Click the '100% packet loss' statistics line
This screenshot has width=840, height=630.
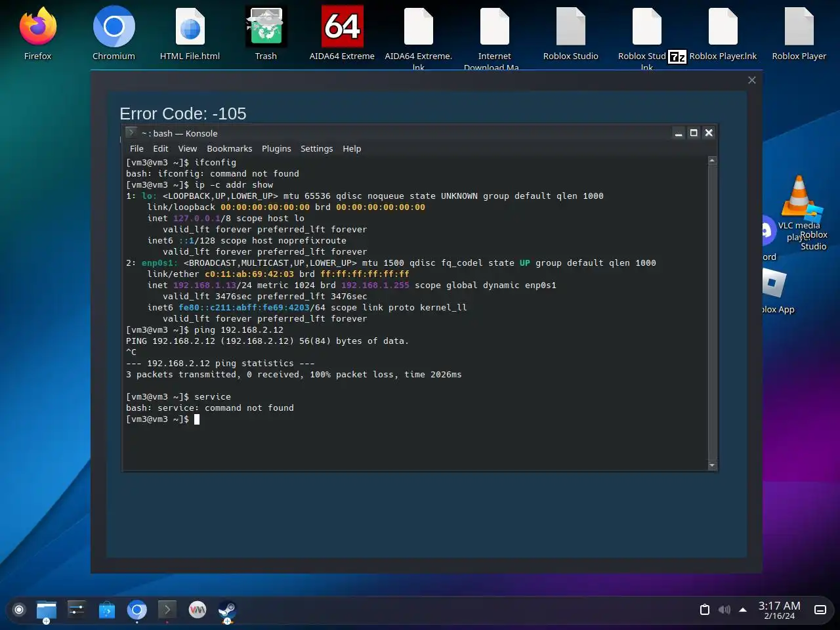294,375
